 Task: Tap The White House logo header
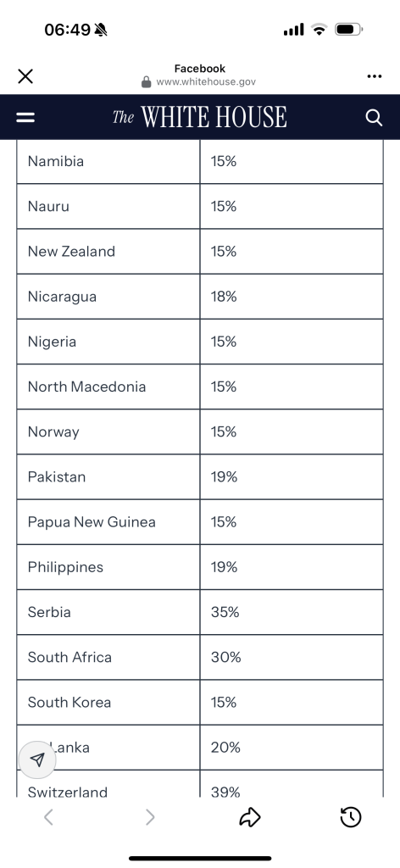click(x=200, y=117)
